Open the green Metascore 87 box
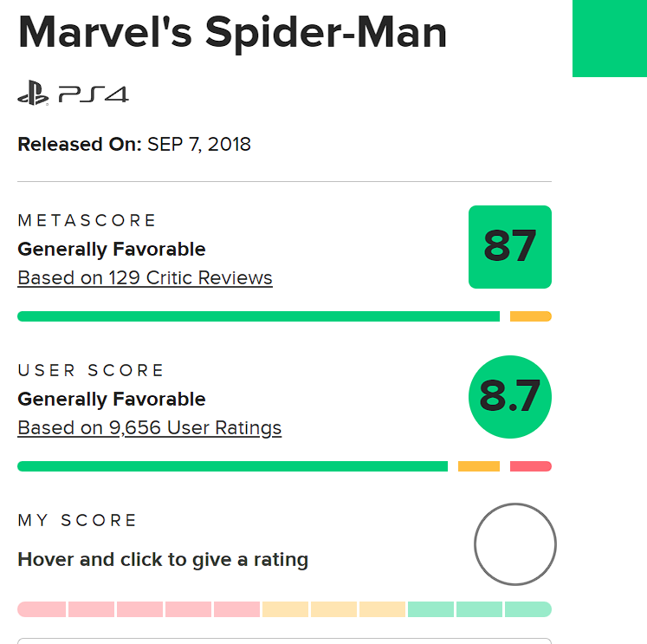 (x=509, y=247)
